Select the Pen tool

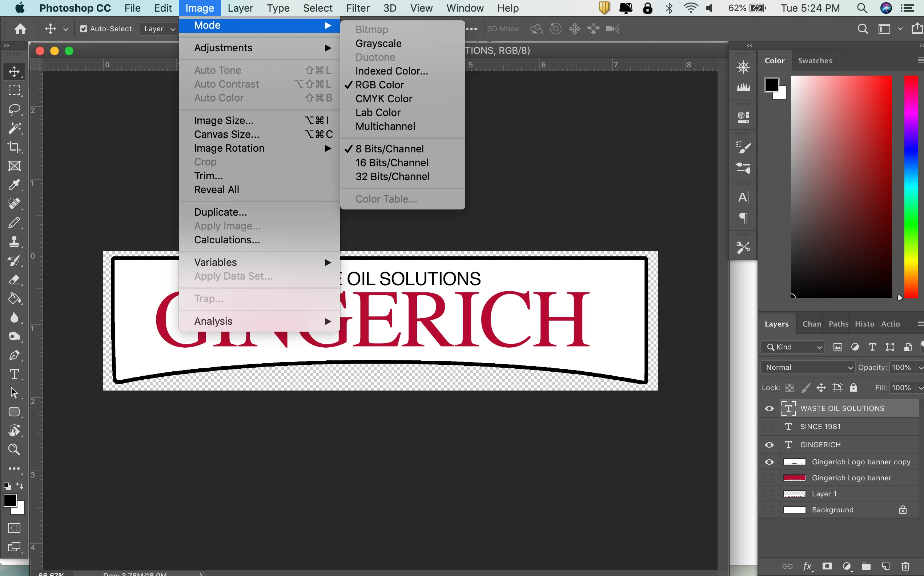[15, 355]
